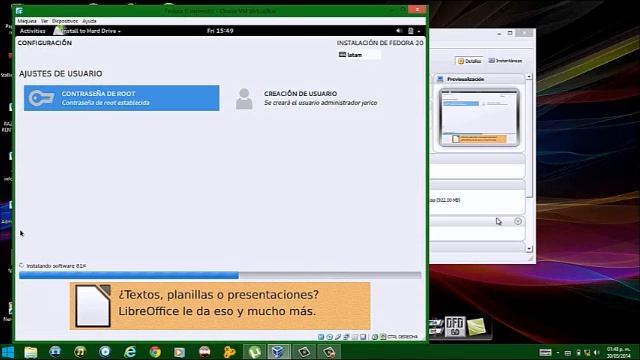Click the blue disc app on taskbar
Image resolution: width=640 pixels, height=360 pixels.
click(105, 352)
